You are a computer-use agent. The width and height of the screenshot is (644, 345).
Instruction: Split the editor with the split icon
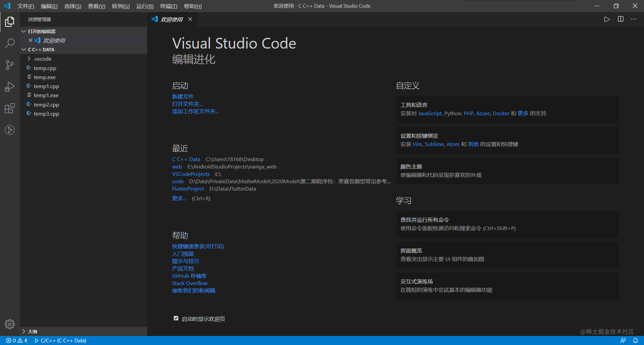click(x=621, y=19)
